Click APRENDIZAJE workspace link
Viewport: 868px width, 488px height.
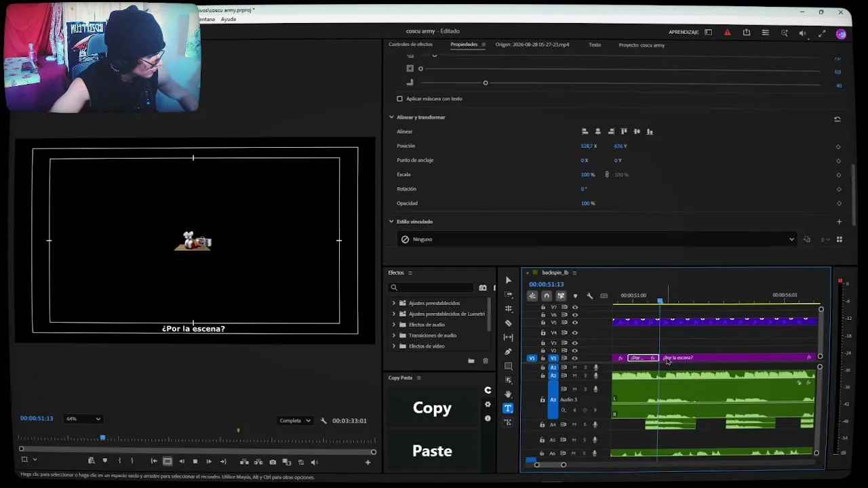(684, 32)
